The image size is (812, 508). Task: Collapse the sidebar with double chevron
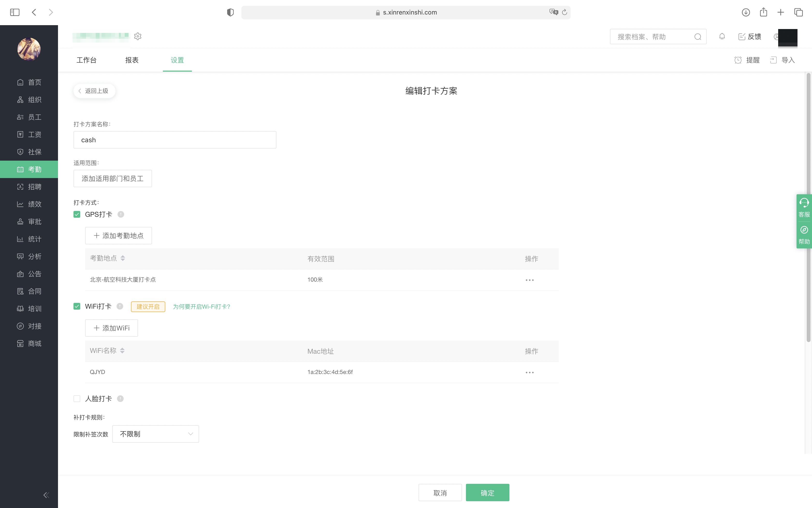point(46,495)
